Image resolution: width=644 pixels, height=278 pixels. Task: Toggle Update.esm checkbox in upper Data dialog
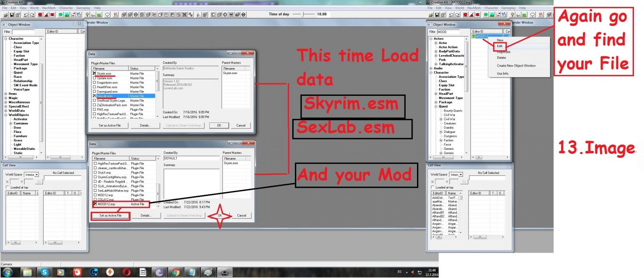point(95,78)
